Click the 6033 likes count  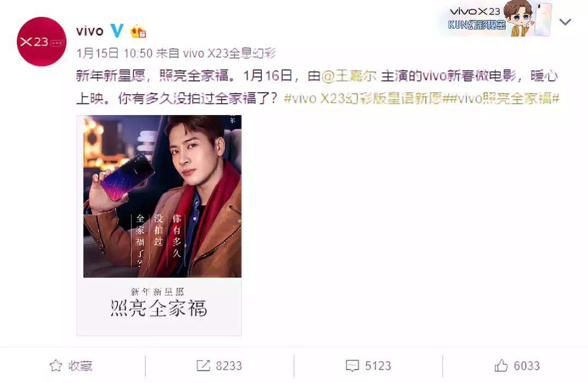(x=527, y=366)
